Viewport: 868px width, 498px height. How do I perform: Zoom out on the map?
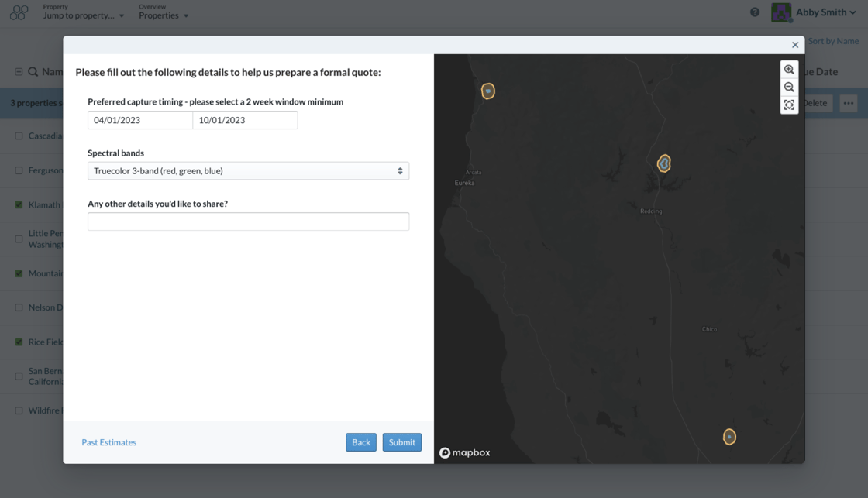(x=789, y=88)
